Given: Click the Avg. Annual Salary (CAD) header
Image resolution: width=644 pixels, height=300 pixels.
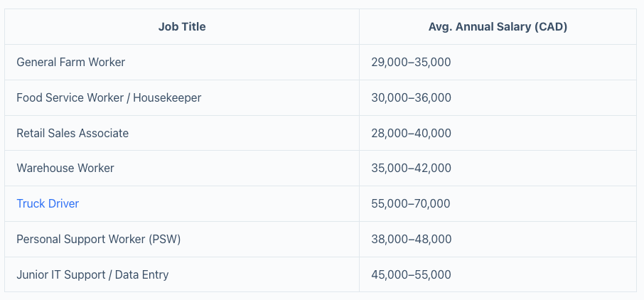Looking at the screenshot, I should (498, 27).
